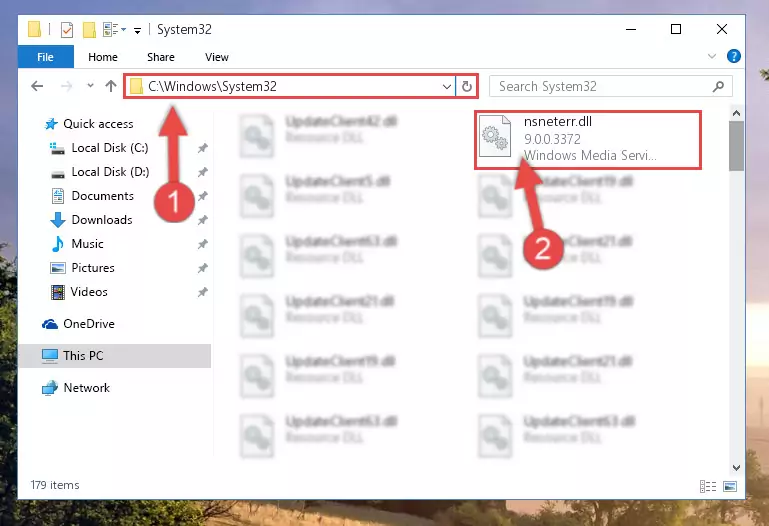Click the scrollbar down arrow
Image resolution: width=769 pixels, height=526 pixels.
736,468
